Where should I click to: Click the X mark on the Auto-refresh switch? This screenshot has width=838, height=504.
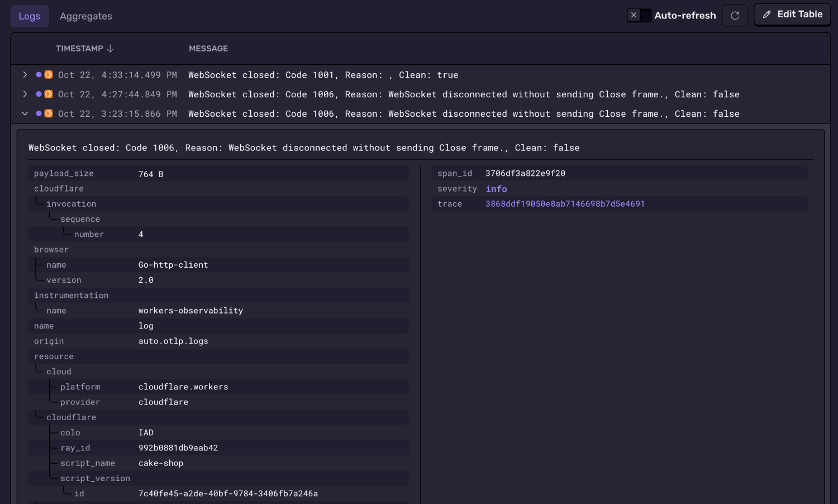click(633, 15)
